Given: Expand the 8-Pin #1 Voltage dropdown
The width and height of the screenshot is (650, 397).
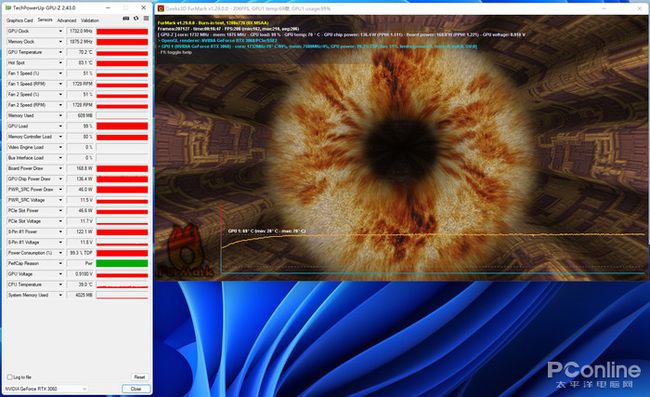Looking at the screenshot, I should [x=61, y=242].
